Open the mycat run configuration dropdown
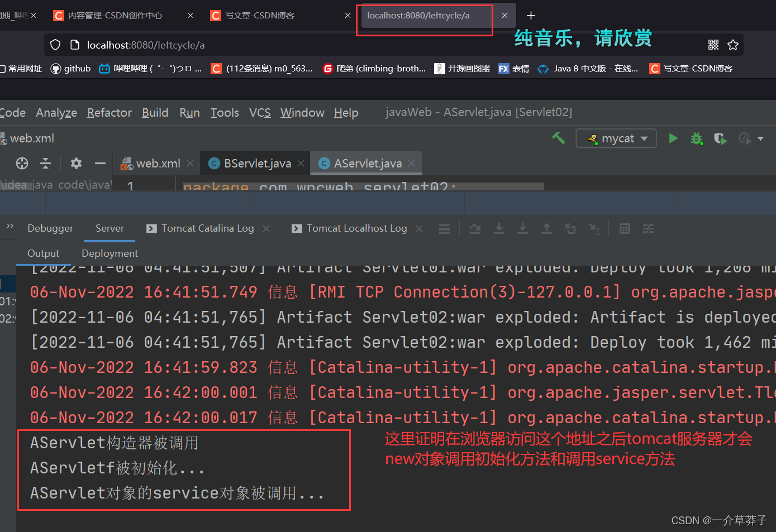 (616, 138)
